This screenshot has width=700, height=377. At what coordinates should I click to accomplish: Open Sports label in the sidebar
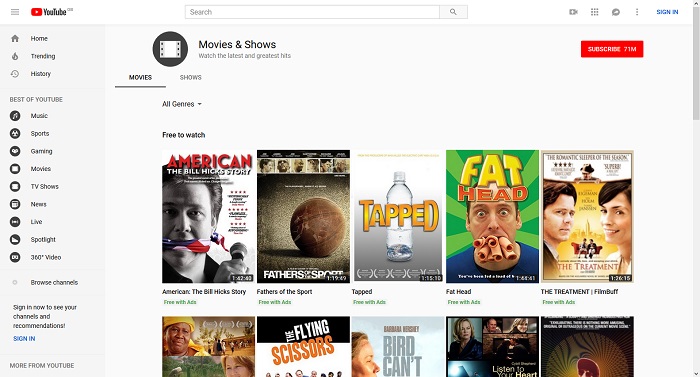coord(40,134)
